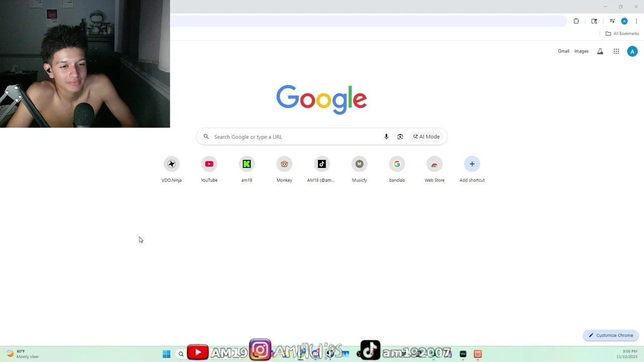Click the tab search icon in Chrome toolbar
This screenshot has width=644, height=362.
click(x=594, y=21)
